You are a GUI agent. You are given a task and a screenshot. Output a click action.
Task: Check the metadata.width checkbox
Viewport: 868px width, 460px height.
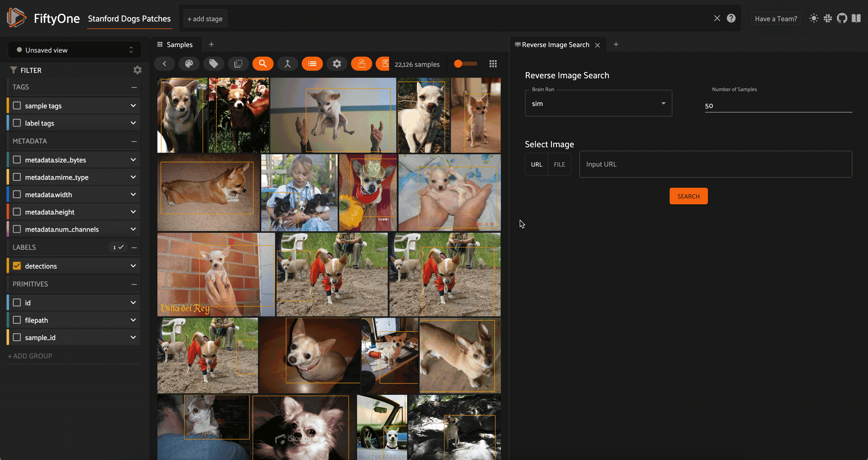pos(17,195)
